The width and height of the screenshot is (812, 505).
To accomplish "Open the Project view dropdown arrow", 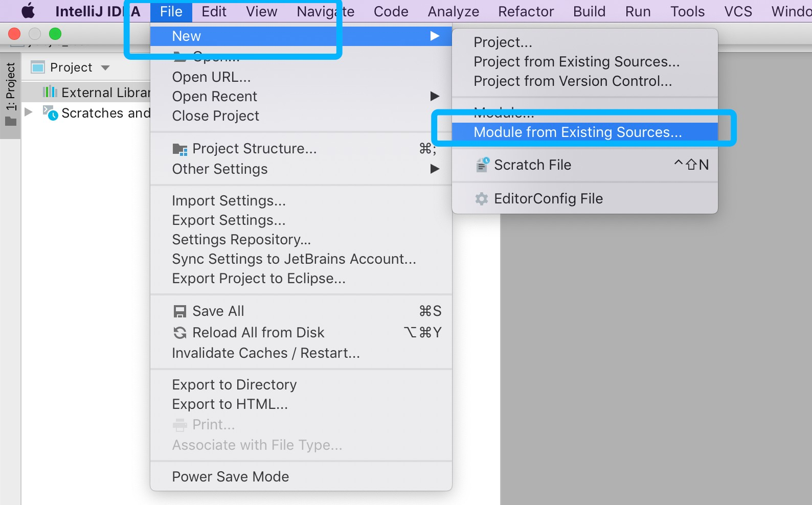I will [x=105, y=67].
